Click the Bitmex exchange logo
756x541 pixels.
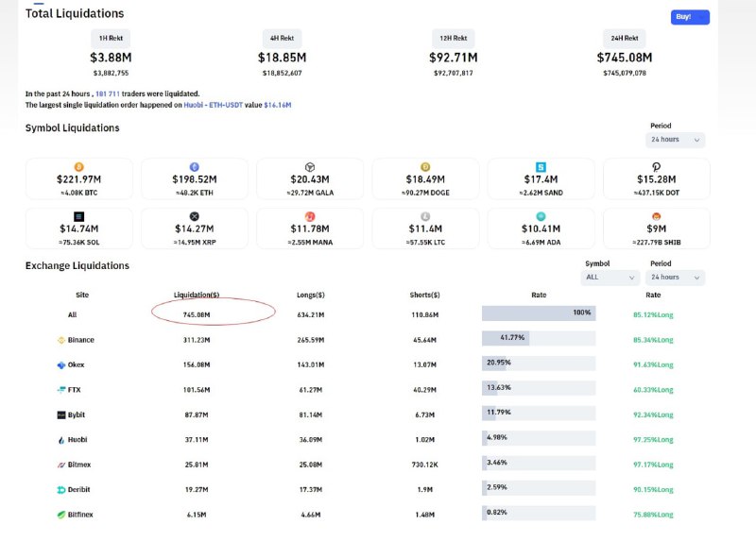61,465
